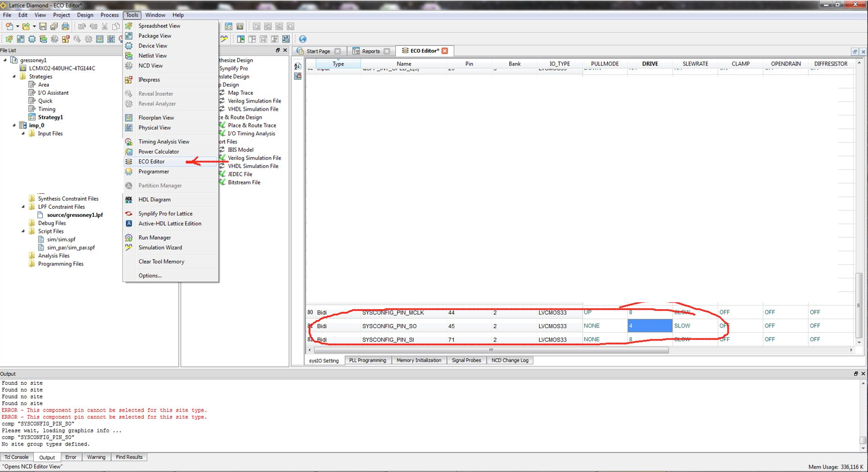This screenshot has height=472, width=868.
Task: Select the highlighted DRIVE cell of SYSCONFIG_PIN_SO
Action: pos(650,326)
